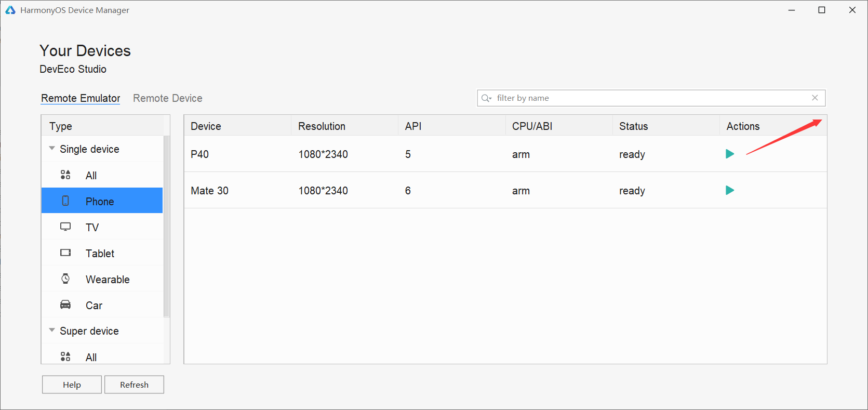Click the ready status of P40
Image resolution: width=868 pixels, height=410 pixels.
[632, 155]
